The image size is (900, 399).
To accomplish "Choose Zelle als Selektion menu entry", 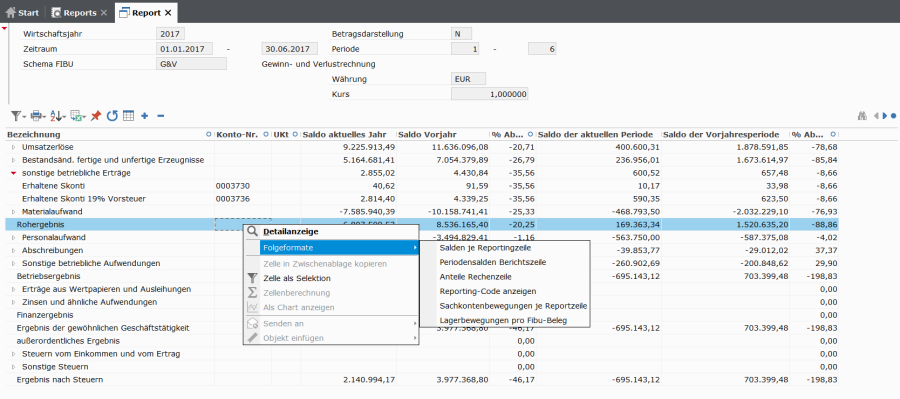I will pyautogui.click(x=331, y=278).
